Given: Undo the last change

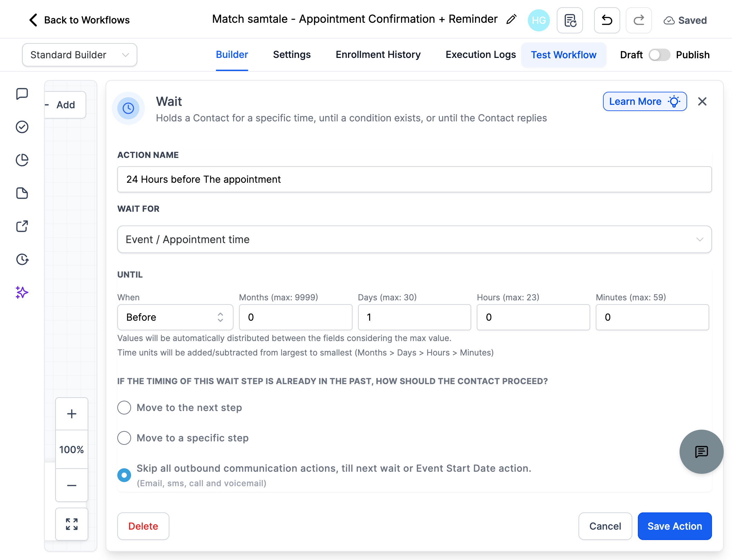Looking at the screenshot, I should (x=607, y=20).
